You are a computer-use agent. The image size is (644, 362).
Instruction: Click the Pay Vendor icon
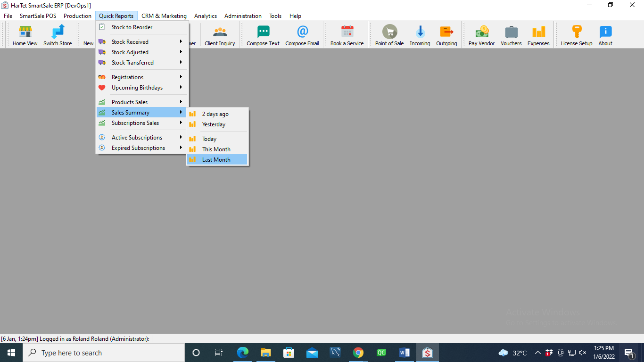pos(481,35)
